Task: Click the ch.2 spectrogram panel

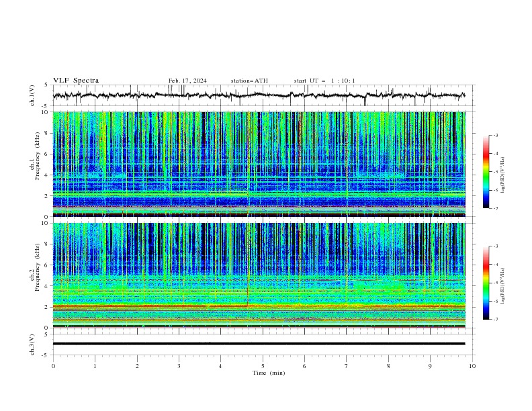Action: click(x=259, y=275)
